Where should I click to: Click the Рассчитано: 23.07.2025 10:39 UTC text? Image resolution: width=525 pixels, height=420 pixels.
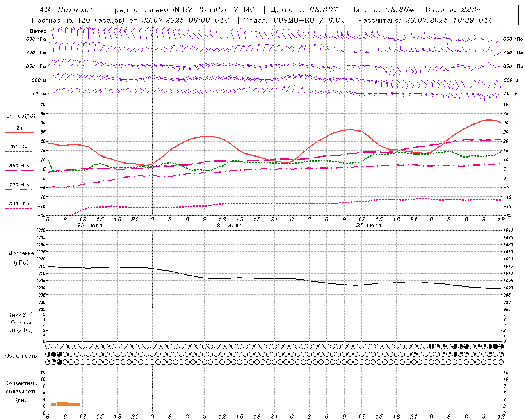(426, 20)
